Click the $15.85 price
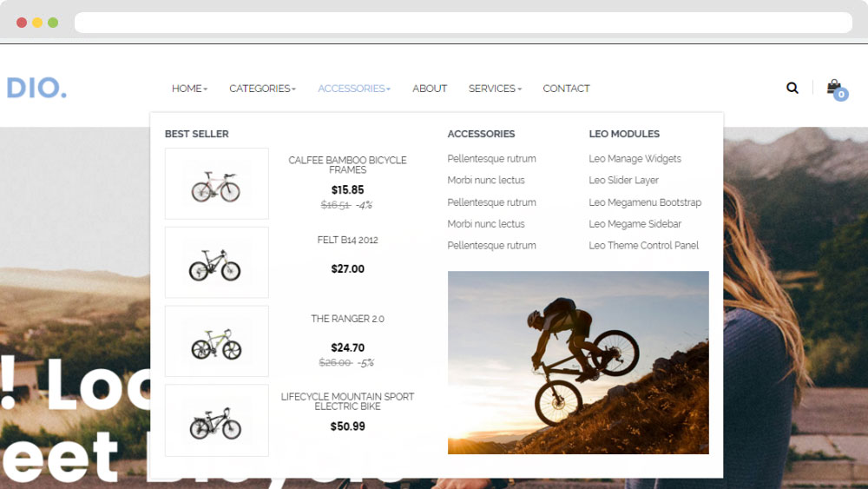Screen dimensions: 868x489 coord(348,190)
